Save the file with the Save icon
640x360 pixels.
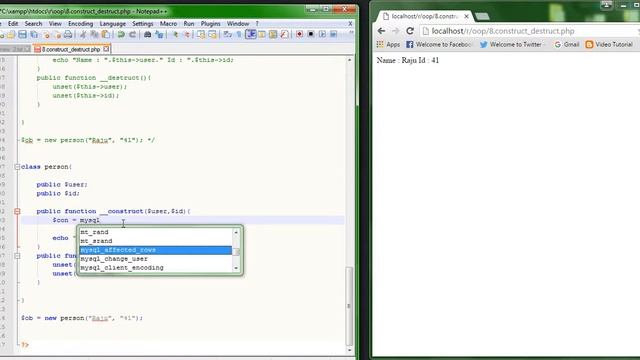coord(22,35)
